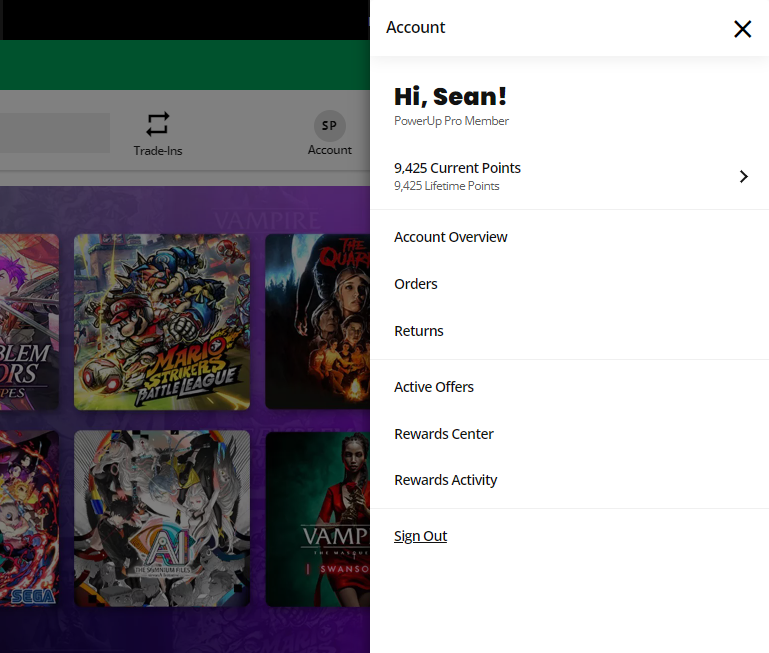Select Mario Strikers Battle League cover
This screenshot has height=653, width=769.
pyautogui.click(x=162, y=322)
